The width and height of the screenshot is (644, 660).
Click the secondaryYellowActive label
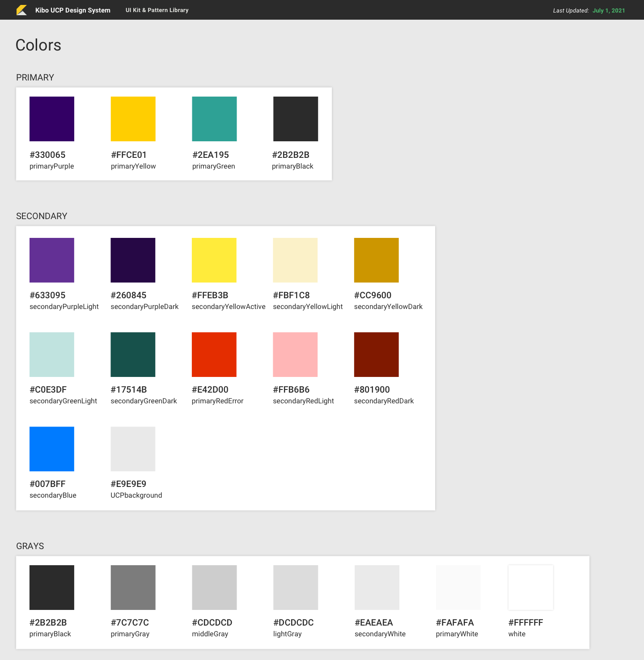229,307
